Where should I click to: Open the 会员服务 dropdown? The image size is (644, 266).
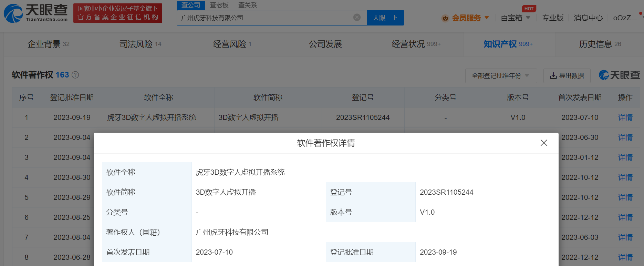click(x=465, y=18)
